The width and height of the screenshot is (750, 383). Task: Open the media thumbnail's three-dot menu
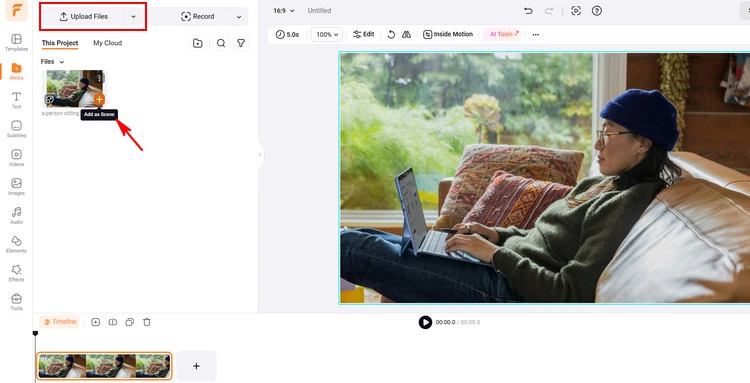point(99,77)
